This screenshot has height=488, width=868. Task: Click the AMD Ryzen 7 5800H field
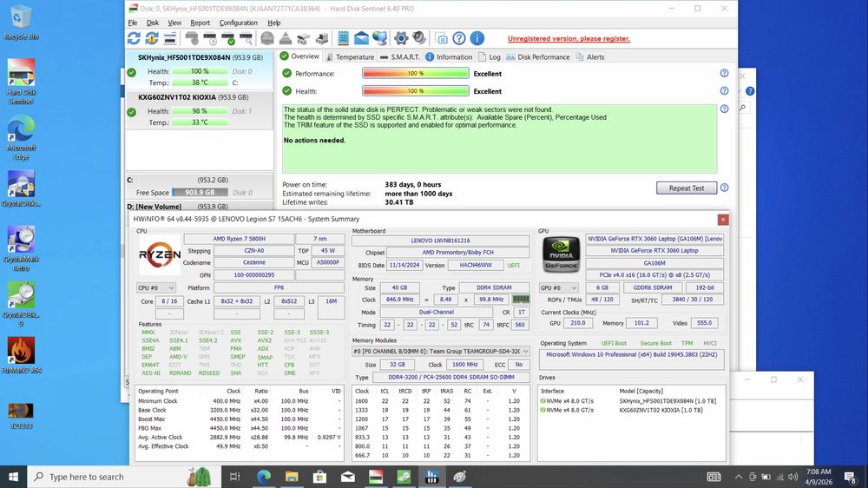240,239
